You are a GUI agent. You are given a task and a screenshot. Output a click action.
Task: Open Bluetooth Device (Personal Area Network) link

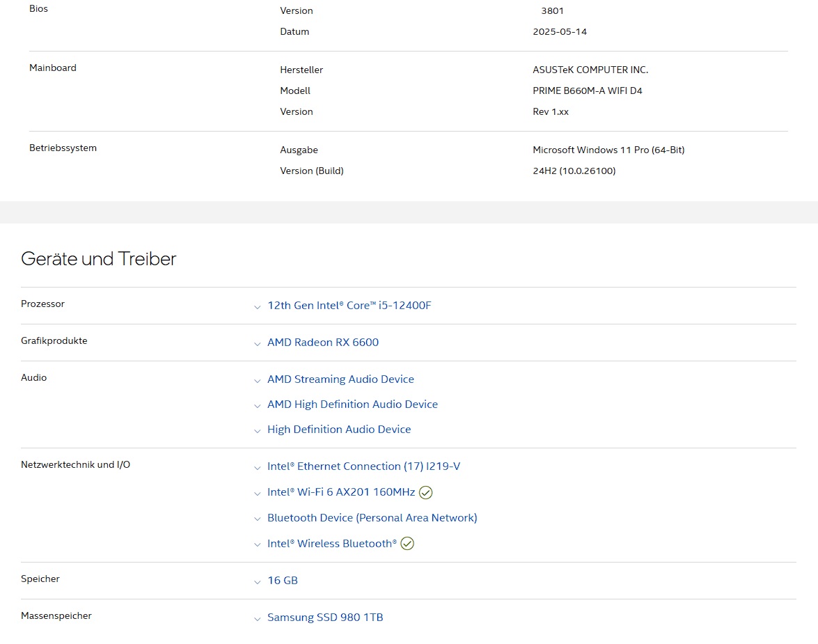pyautogui.click(x=372, y=518)
